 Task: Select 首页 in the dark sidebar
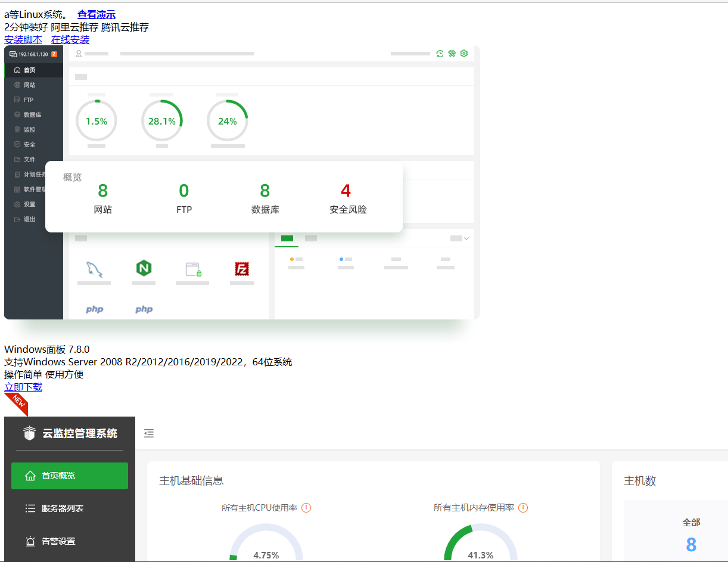point(33,70)
